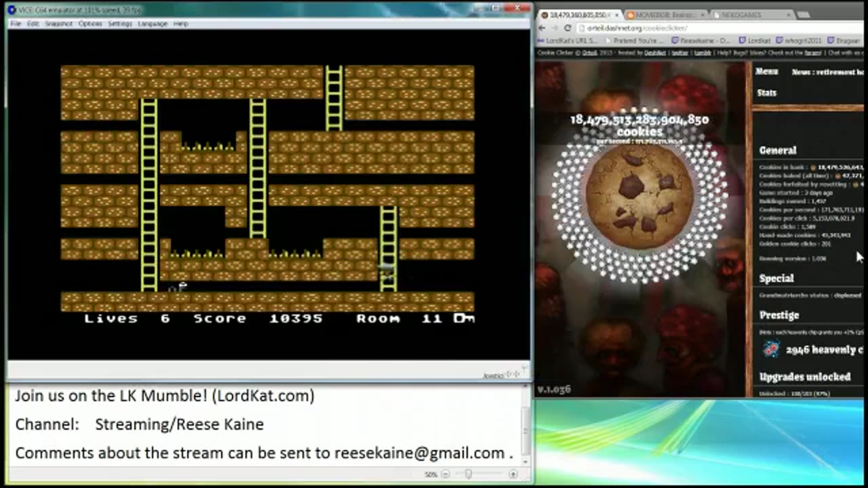The width and height of the screenshot is (868, 488).
Task: Click the zoom in plus button
Action: pos(513,474)
